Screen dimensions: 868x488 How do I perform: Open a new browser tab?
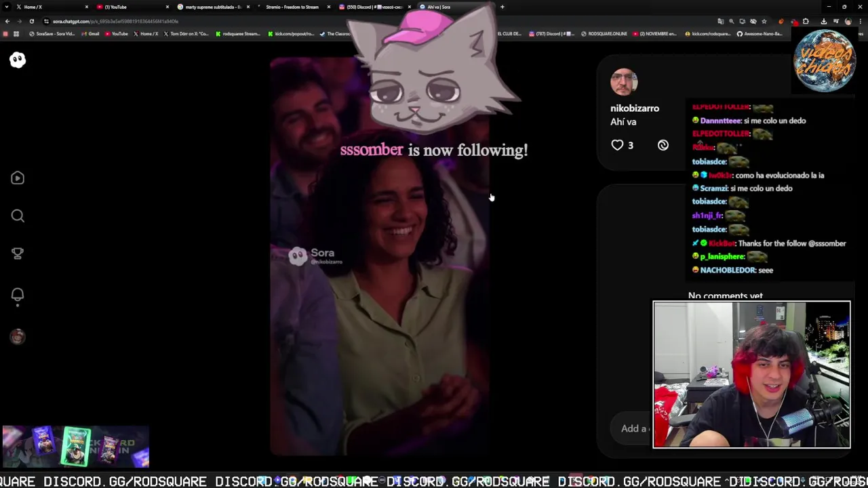[x=502, y=7]
